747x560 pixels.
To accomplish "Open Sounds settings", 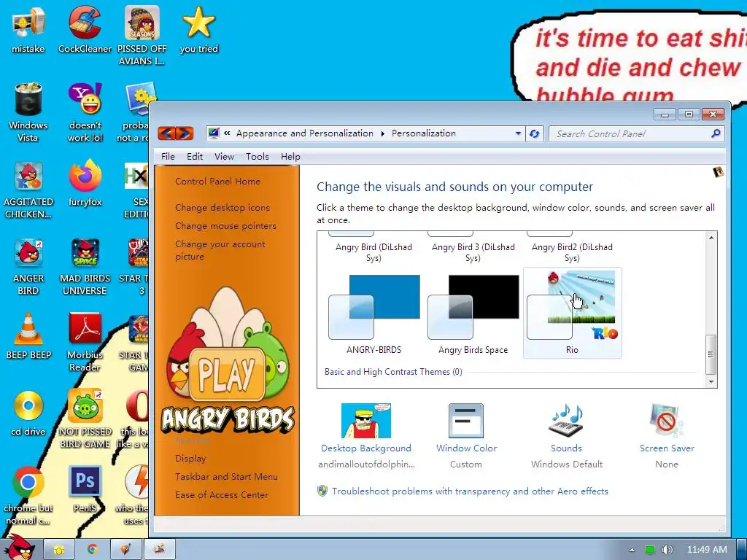I will coord(566,435).
